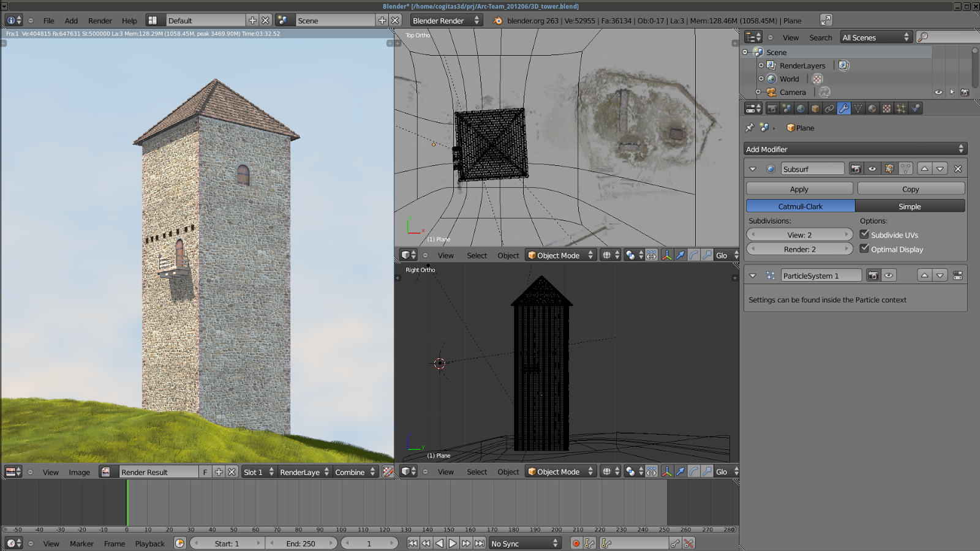The height and width of the screenshot is (551, 980).
Task: Switch to the Particles properties tab
Action: tap(902, 108)
